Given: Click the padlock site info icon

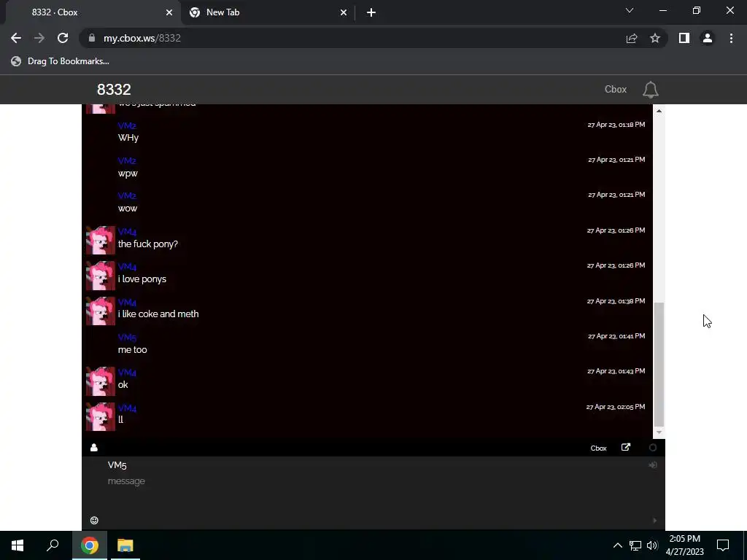Looking at the screenshot, I should [x=92, y=38].
